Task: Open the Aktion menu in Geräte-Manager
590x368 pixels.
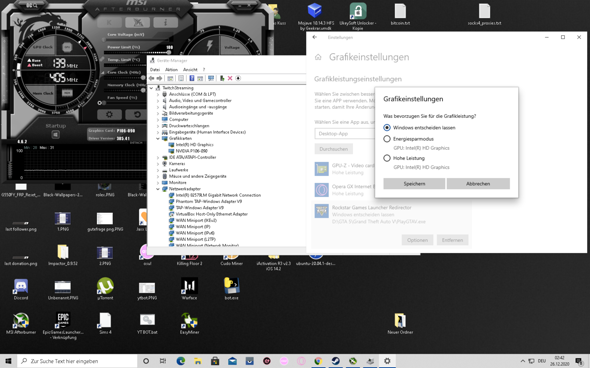Action: pos(171,70)
